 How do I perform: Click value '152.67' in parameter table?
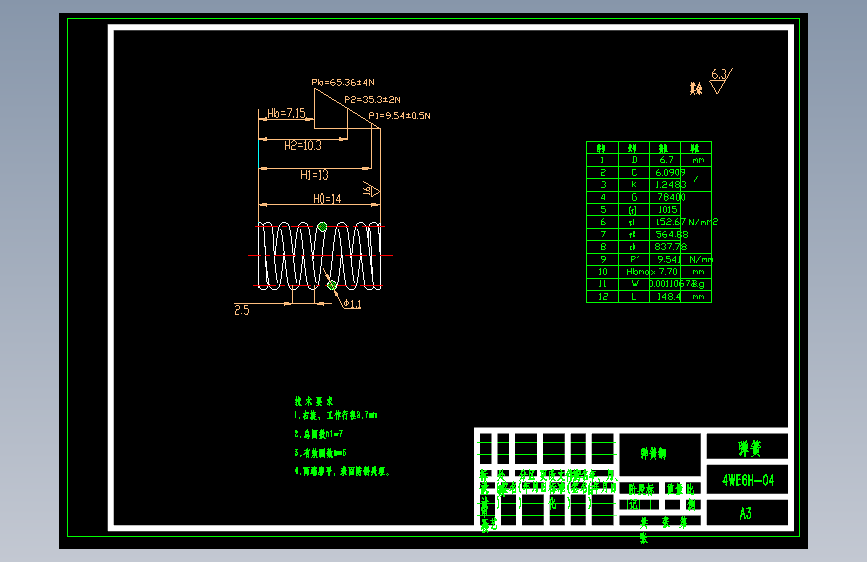coord(671,222)
